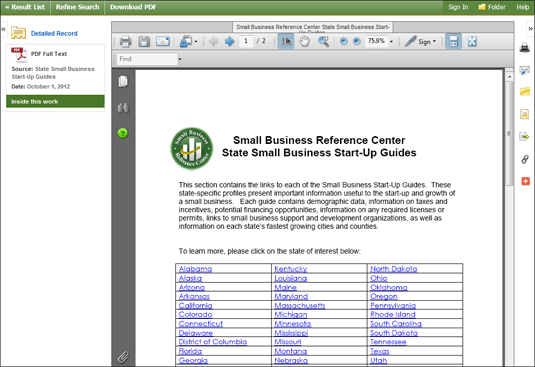Zoom in with the plus circle button
The height and width of the screenshot is (367, 535).
pyautogui.click(x=357, y=41)
